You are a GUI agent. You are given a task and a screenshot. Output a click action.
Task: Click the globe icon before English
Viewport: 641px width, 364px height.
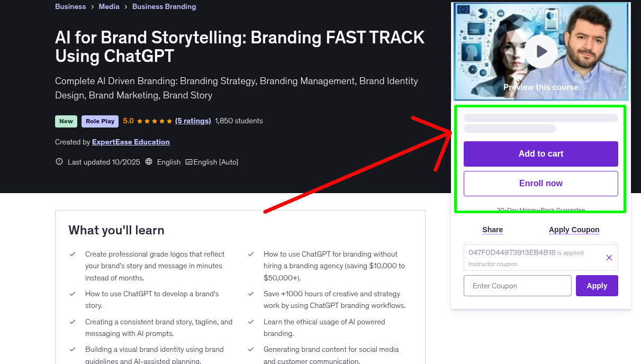point(149,162)
